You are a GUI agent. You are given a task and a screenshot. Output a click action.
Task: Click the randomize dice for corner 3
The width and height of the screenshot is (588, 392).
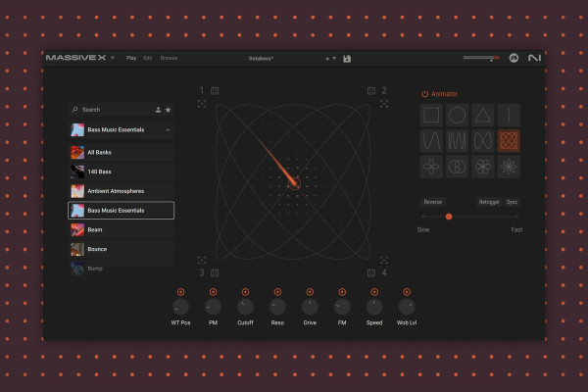point(215,272)
